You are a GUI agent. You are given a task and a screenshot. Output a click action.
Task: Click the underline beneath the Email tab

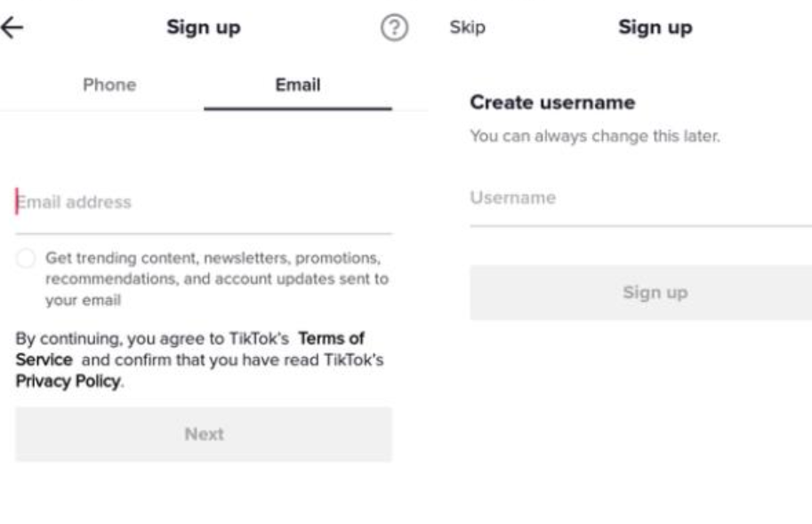pyautogui.click(x=298, y=109)
